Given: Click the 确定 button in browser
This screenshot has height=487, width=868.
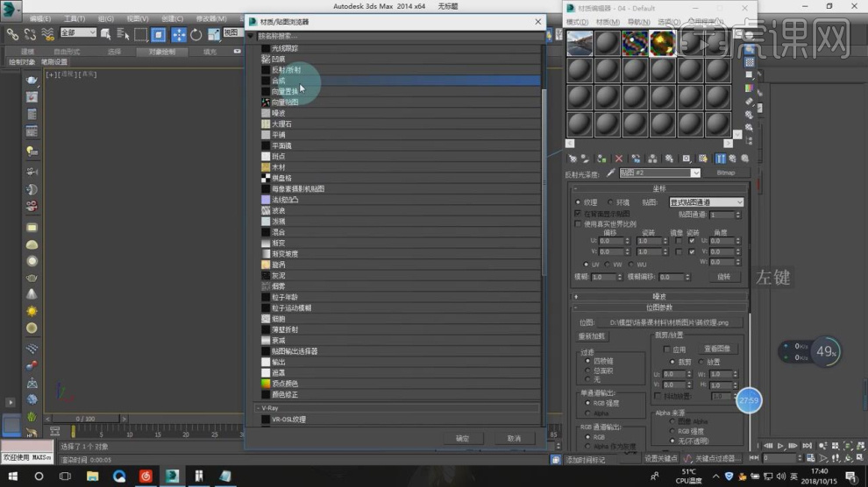Looking at the screenshot, I should click(x=462, y=438).
